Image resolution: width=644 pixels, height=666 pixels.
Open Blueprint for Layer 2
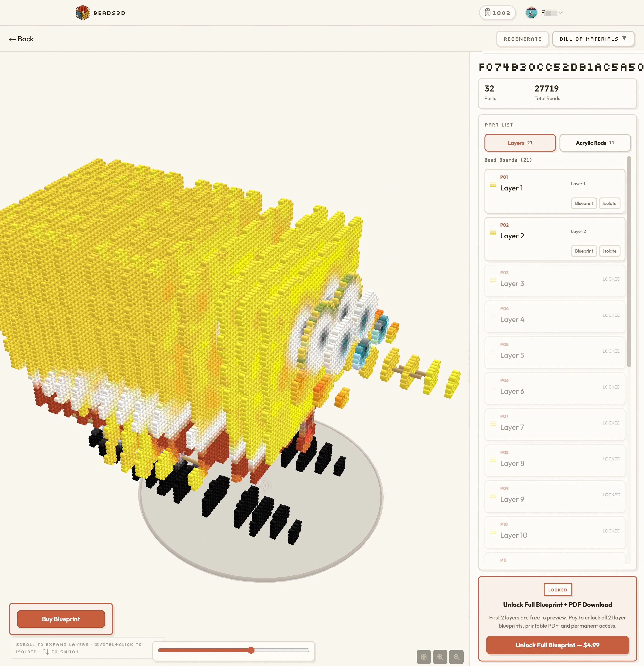[584, 251]
